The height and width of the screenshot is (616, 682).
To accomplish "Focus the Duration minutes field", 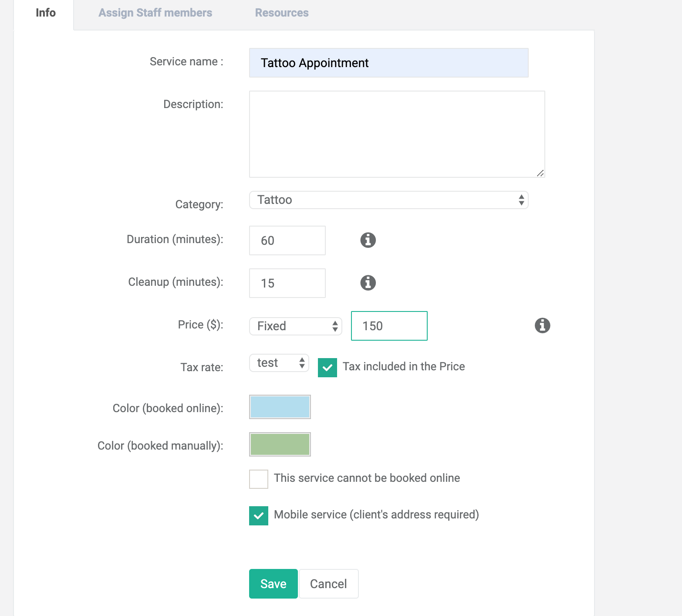I will pos(287,240).
